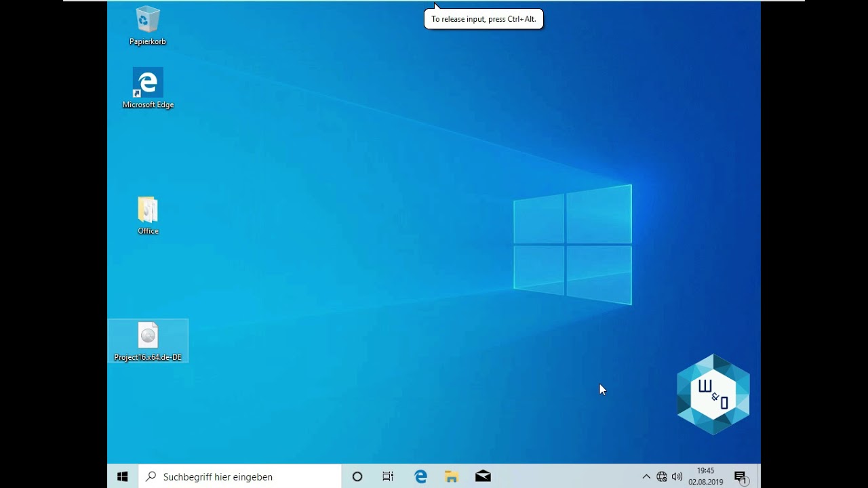Open the Windows Start menu
This screenshot has width=868, height=488.
point(123,476)
